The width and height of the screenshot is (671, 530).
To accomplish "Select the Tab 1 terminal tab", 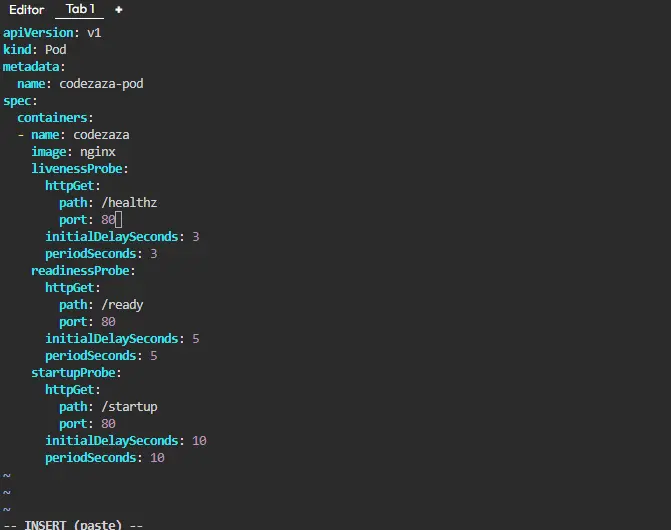I will tap(81, 10).
